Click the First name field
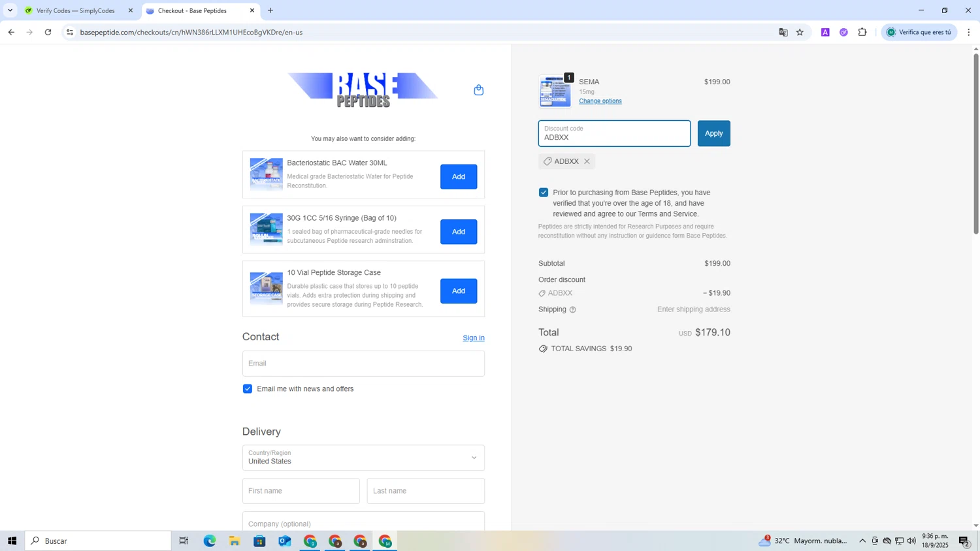 pos(301,491)
